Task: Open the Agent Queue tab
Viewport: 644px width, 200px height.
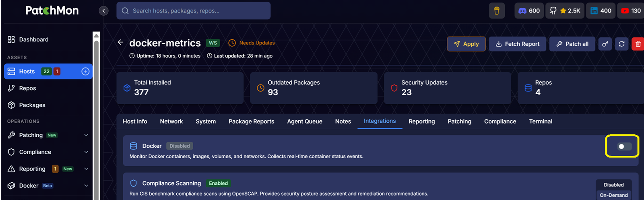Action: click(x=305, y=122)
